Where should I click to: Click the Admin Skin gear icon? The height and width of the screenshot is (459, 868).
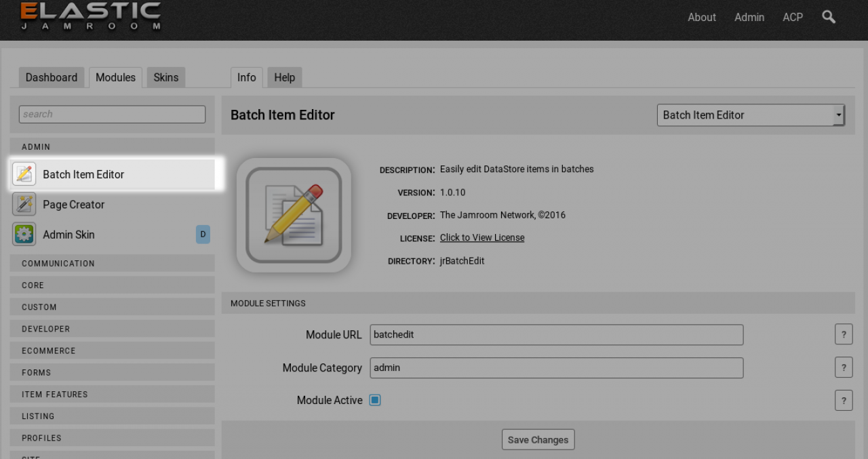(x=24, y=234)
